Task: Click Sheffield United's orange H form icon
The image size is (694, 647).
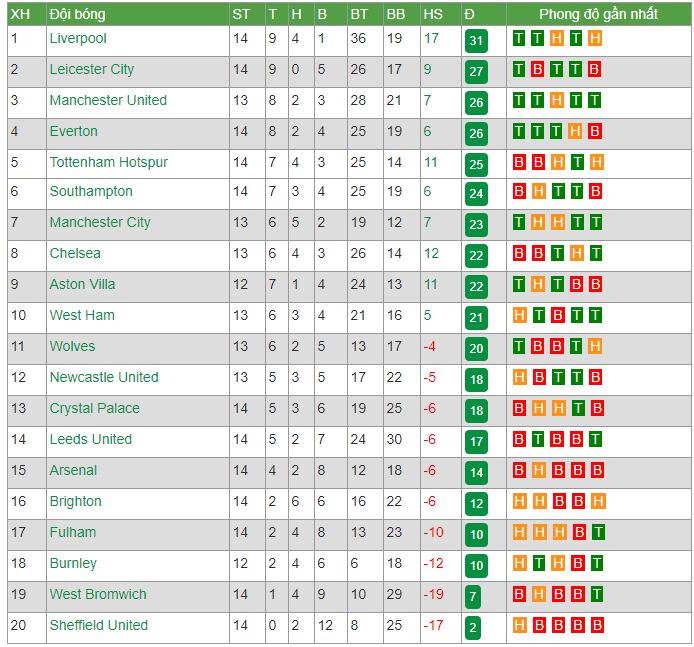Action: click(520, 625)
